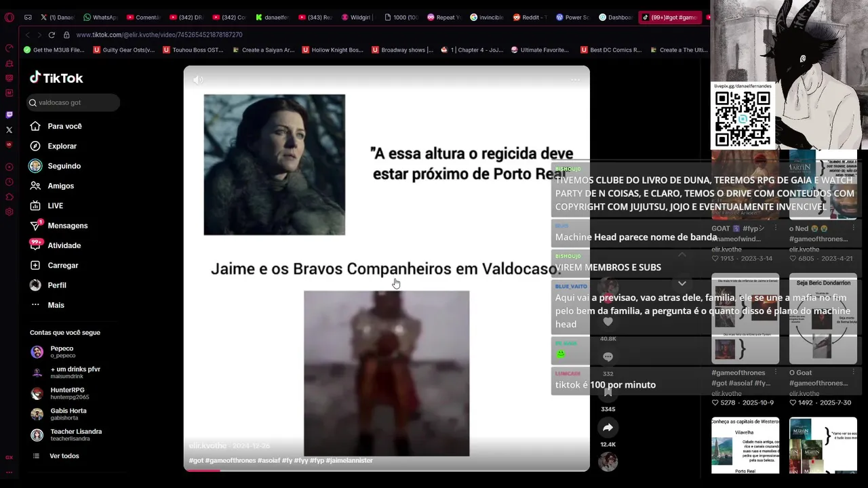The height and width of the screenshot is (488, 868).
Task: Open the sound disc below the share button
Action: (608, 462)
